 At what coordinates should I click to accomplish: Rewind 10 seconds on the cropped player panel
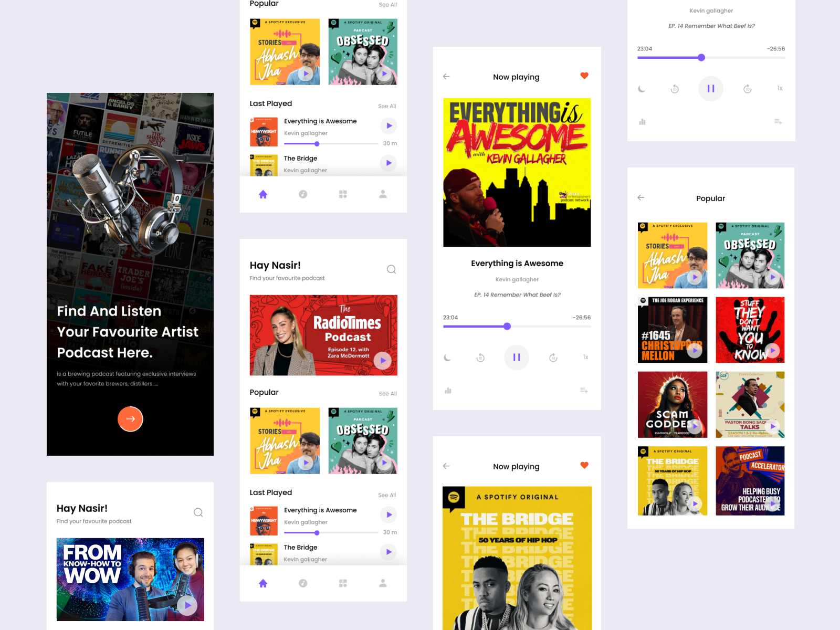pyautogui.click(x=675, y=89)
